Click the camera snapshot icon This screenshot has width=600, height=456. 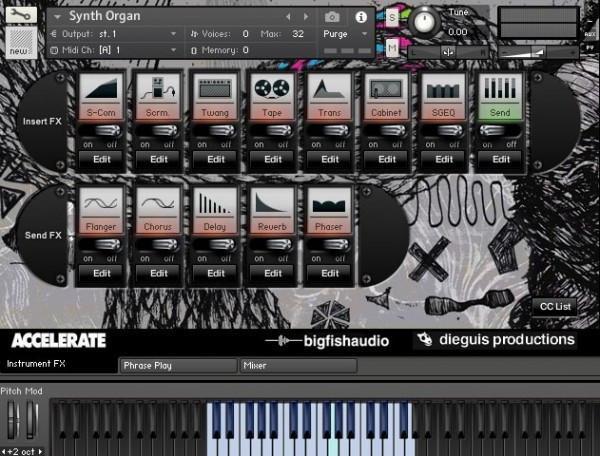(332, 17)
